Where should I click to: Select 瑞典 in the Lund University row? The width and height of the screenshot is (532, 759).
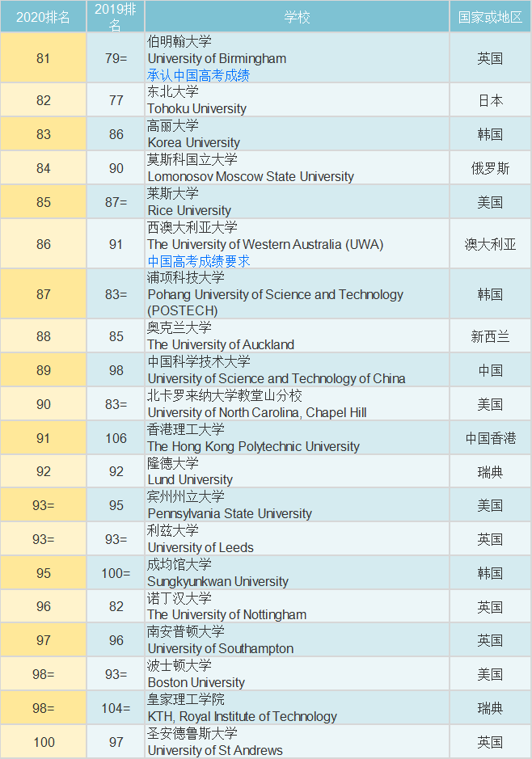point(491,472)
